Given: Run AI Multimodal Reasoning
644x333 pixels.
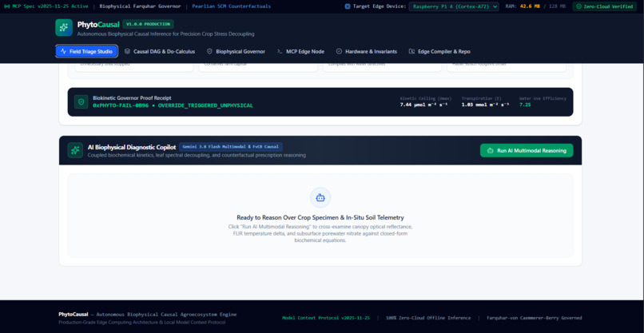Looking at the screenshot, I should pyautogui.click(x=527, y=150).
